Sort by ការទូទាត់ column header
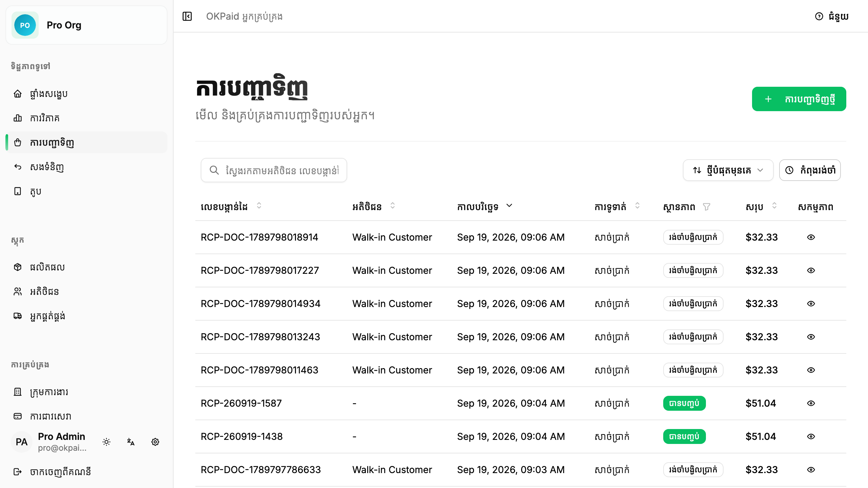 tap(617, 206)
